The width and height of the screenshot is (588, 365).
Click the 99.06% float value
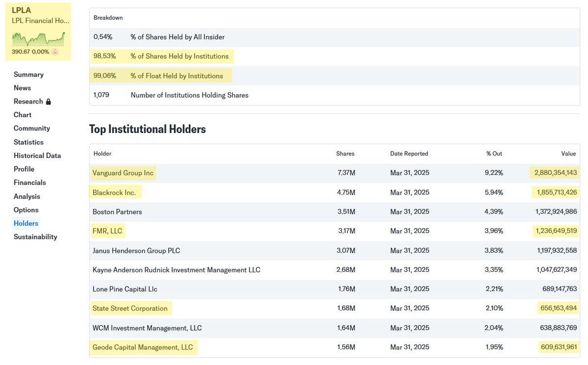(x=104, y=76)
